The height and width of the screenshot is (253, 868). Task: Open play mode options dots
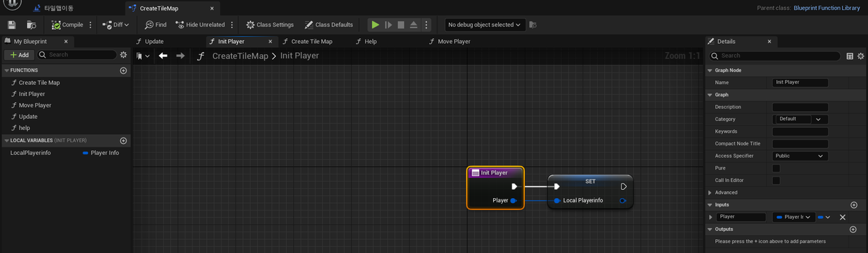tap(426, 25)
